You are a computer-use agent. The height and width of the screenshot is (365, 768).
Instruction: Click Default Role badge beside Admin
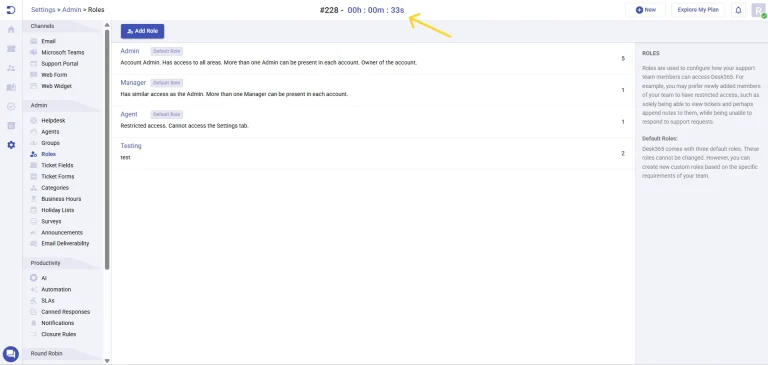(167, 51)
